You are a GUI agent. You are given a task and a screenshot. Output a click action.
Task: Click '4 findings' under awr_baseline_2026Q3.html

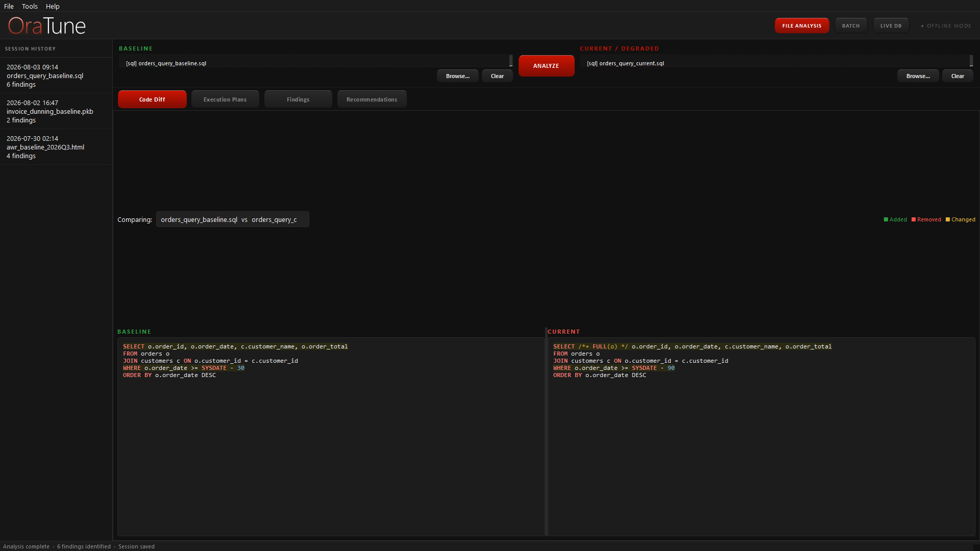pyautogui.click(x=21, y=156)
